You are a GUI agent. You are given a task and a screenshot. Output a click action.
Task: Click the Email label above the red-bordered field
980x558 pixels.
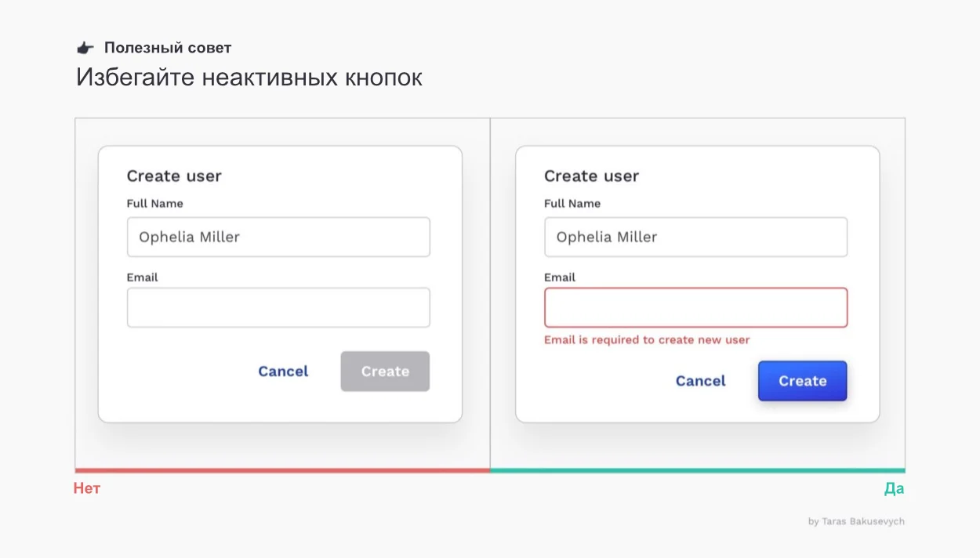click(x=560, y=277)
